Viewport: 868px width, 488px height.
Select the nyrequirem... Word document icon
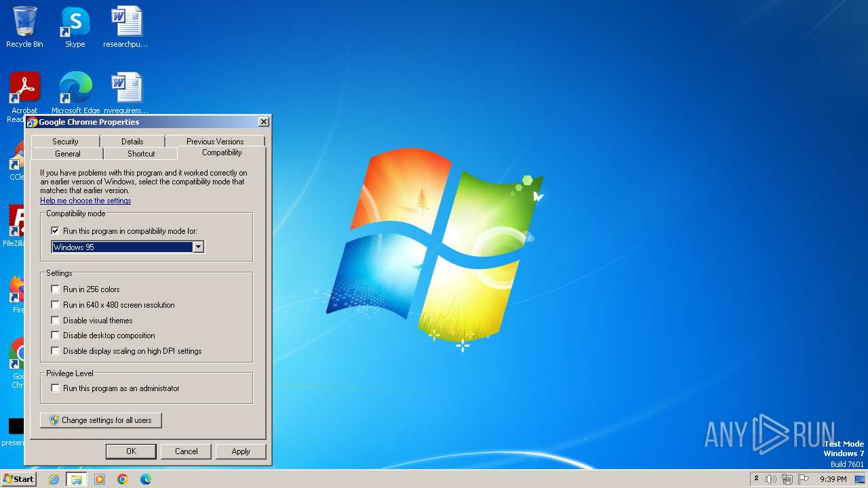pos(126,93)
